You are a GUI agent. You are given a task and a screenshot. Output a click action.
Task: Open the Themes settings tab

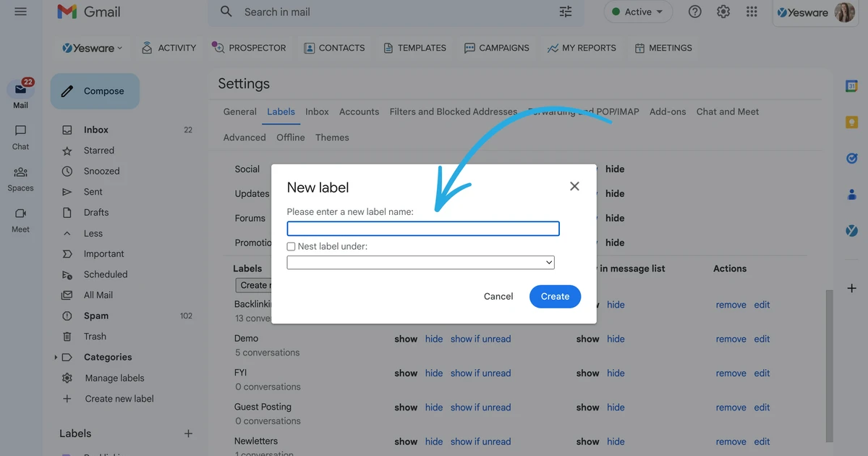pos(332,138)
